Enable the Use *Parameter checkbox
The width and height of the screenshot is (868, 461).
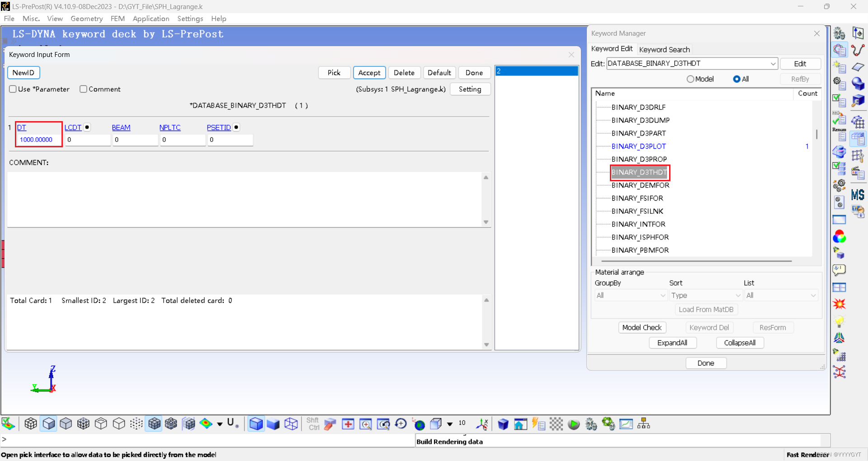(x=13, y=89)
